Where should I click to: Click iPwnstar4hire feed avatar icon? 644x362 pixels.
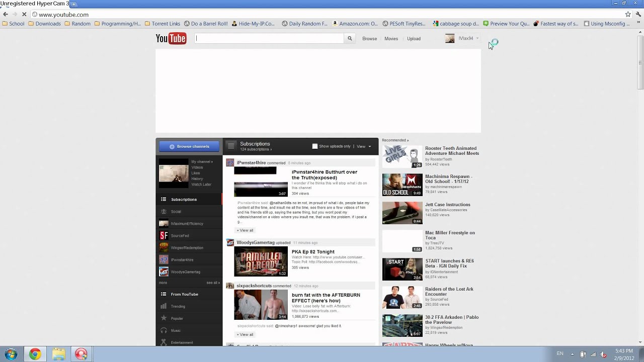(230, 162)
